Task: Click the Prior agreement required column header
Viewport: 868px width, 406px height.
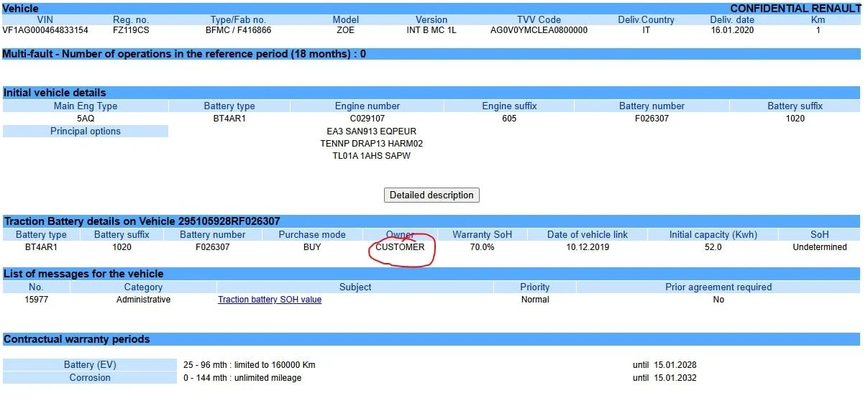Action: (x=718, y=287)
